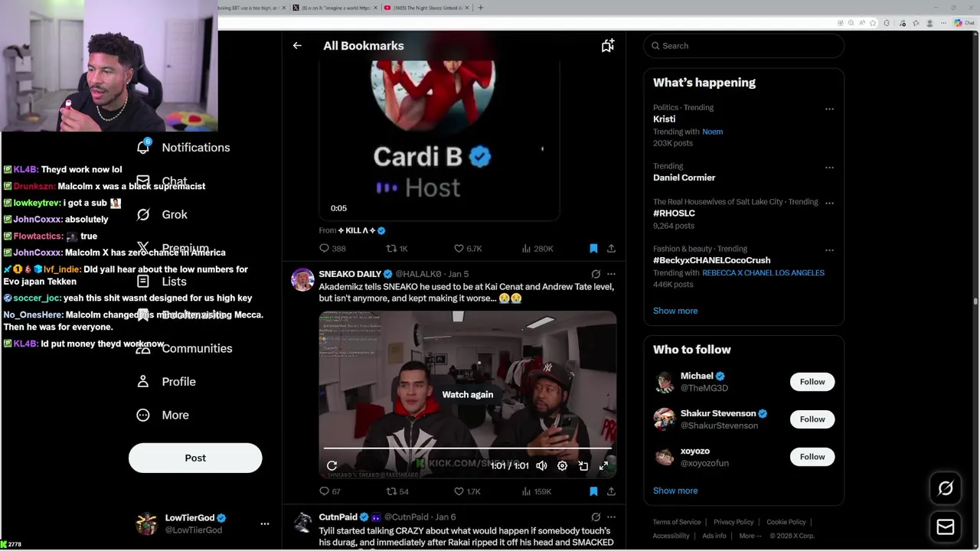The height and width of the screenshot is (551, 980).
Task: Repost SNEAKO DAILY post with 54 reposts
Action: pyautogui.click(x=397, y=491)
